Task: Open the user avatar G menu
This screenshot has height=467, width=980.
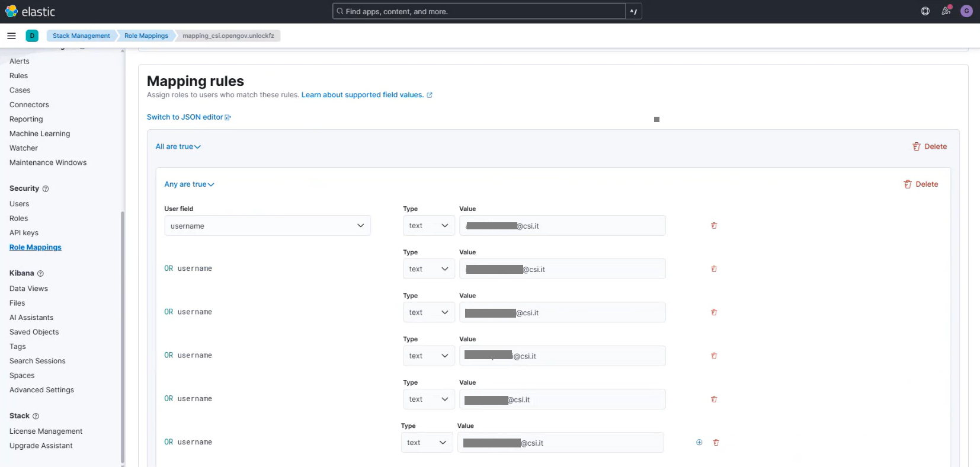Action: (966, 11)
